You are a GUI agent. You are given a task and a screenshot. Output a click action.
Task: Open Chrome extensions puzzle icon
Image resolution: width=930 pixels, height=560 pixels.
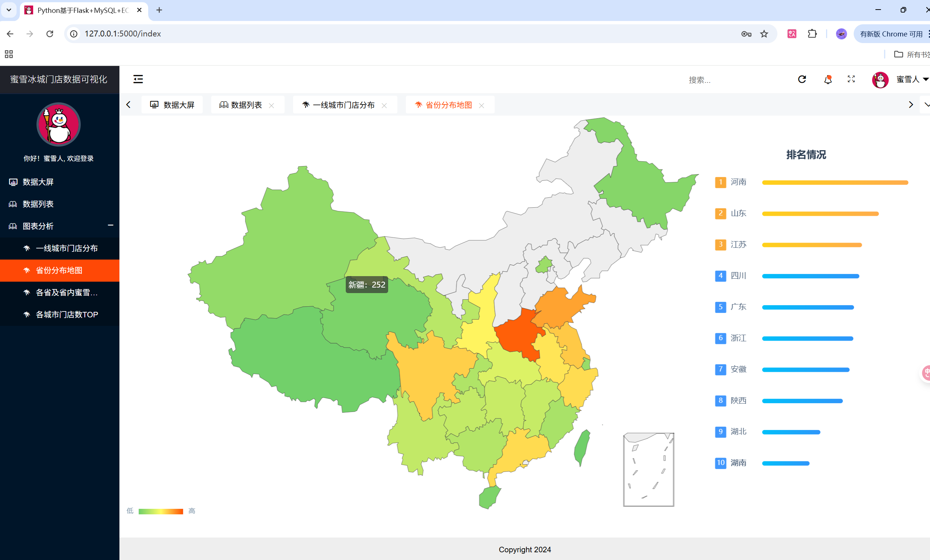pos(812,34)
